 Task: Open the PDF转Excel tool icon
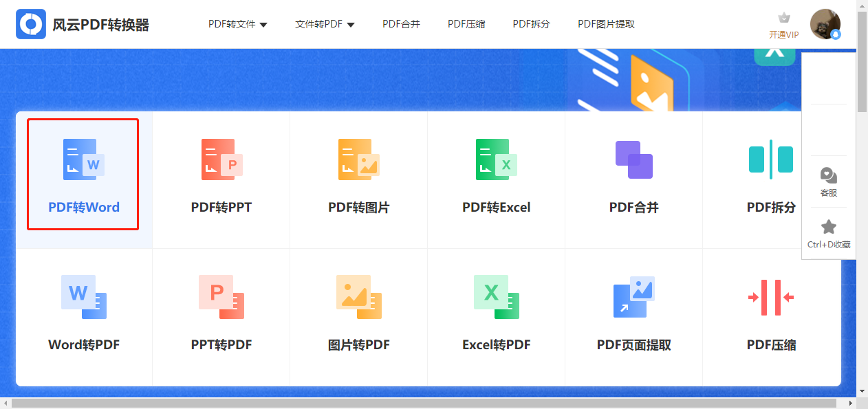[x=497, y=159]
